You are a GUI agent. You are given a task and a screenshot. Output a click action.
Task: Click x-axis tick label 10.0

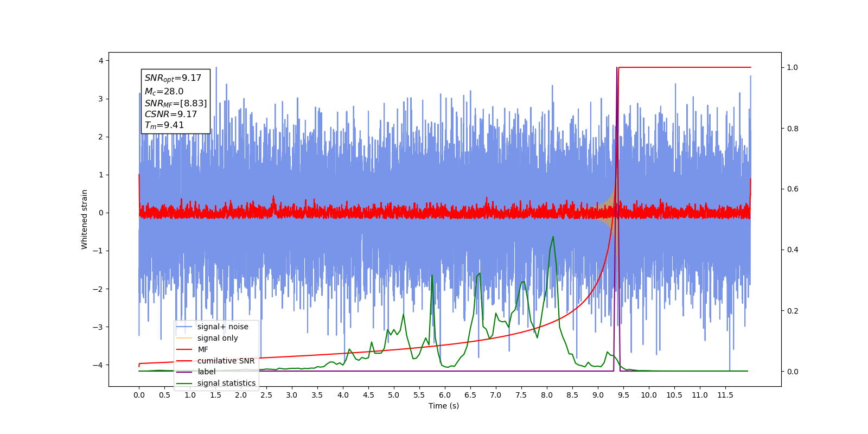(649, 395)
